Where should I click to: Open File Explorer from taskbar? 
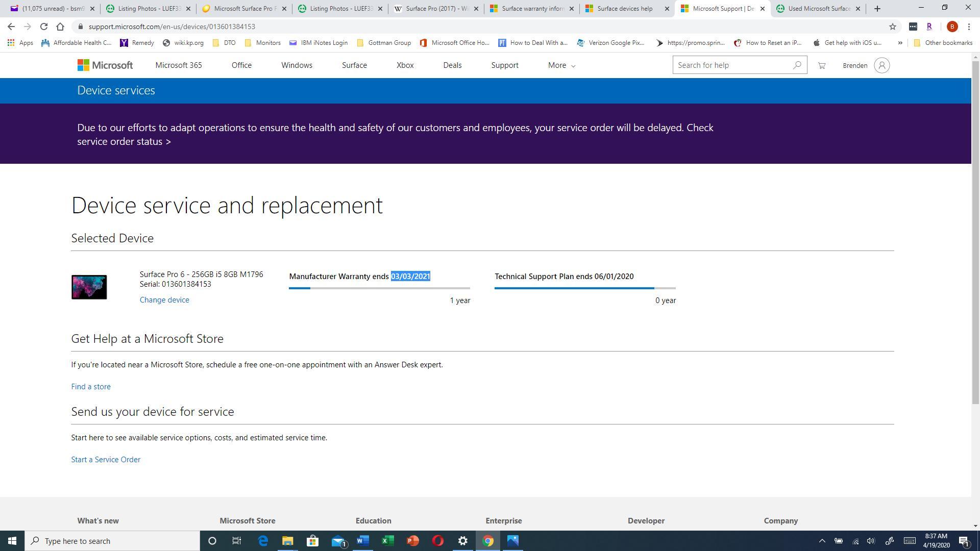[x=288, y=541]
